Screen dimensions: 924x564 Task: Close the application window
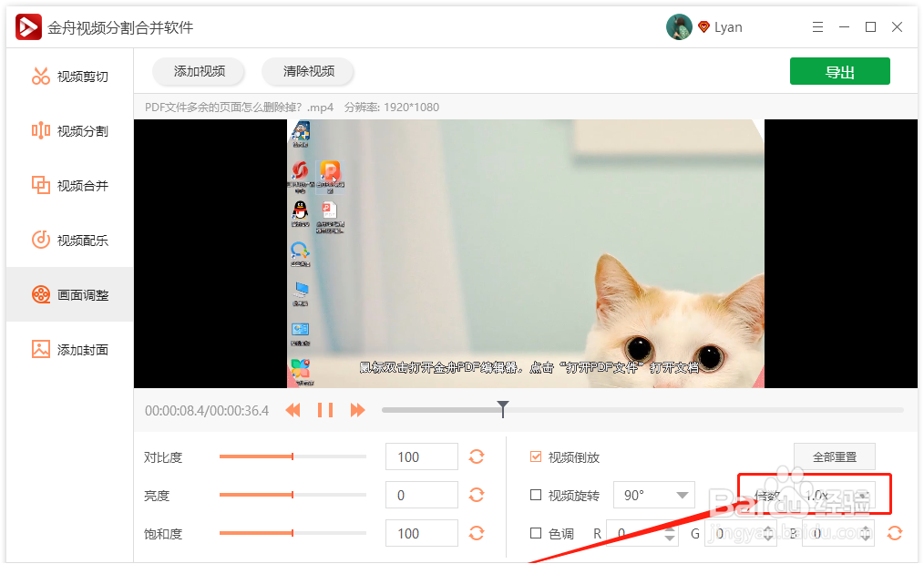coord(897,27)
